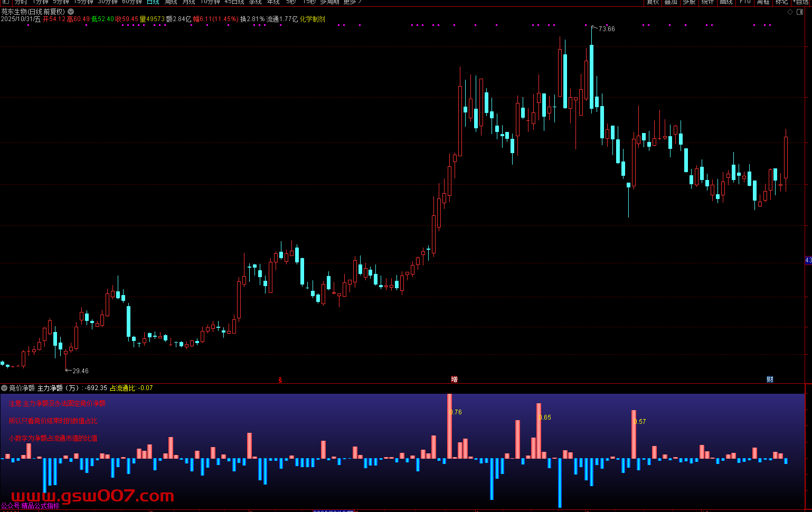Open the 统计 statistics tool

(707, 2)
